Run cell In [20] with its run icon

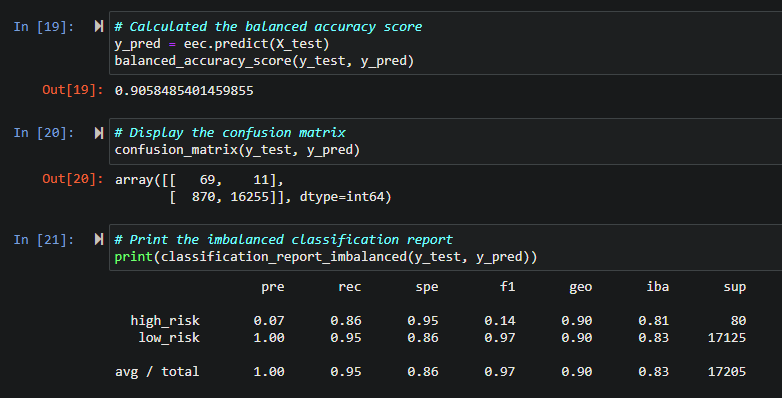tap(99, 133)
